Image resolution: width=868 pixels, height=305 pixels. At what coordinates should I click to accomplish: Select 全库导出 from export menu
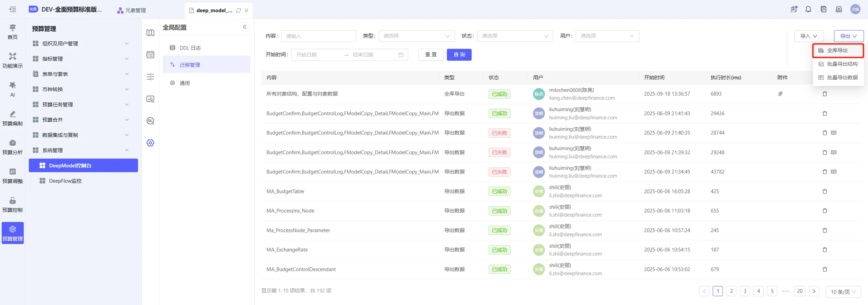[x=837, y=50]
